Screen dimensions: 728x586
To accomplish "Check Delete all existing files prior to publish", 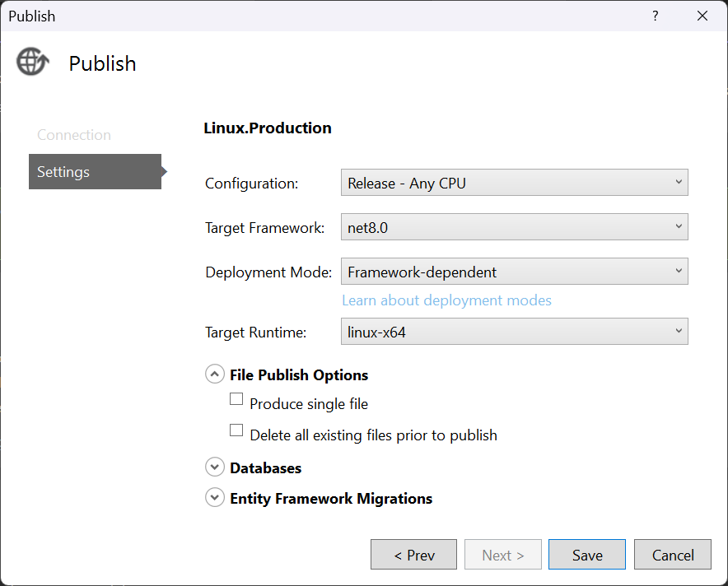I will coord(237,430).
